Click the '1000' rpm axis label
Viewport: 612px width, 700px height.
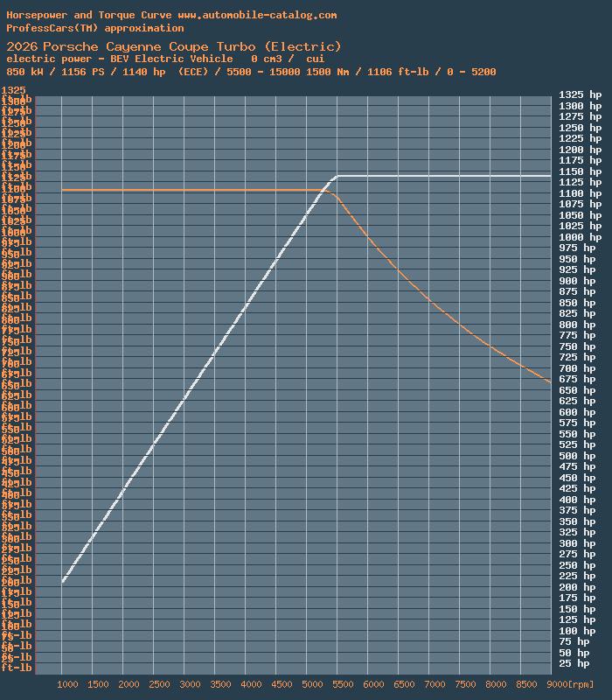[67, 684]
